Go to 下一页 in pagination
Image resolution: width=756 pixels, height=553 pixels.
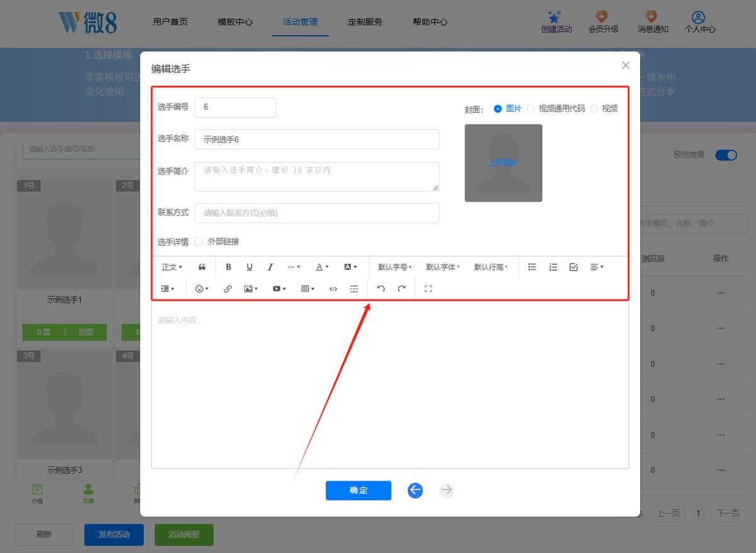(x=728, y=513)
